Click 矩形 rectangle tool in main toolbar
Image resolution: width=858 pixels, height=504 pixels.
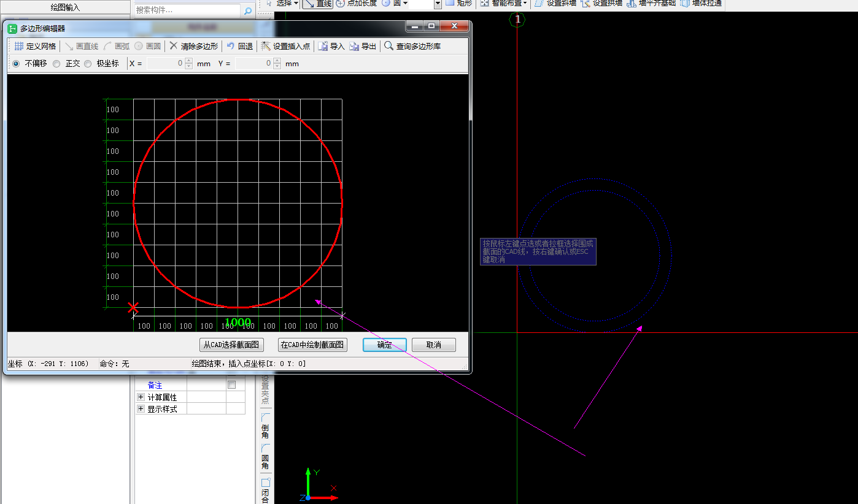[x=459, y=3]
